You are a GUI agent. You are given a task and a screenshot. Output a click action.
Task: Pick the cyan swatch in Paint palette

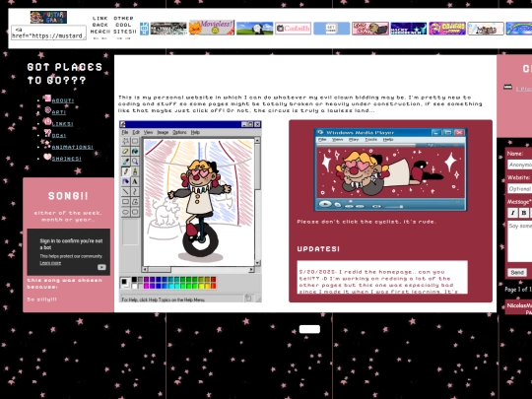coord(170,286)
